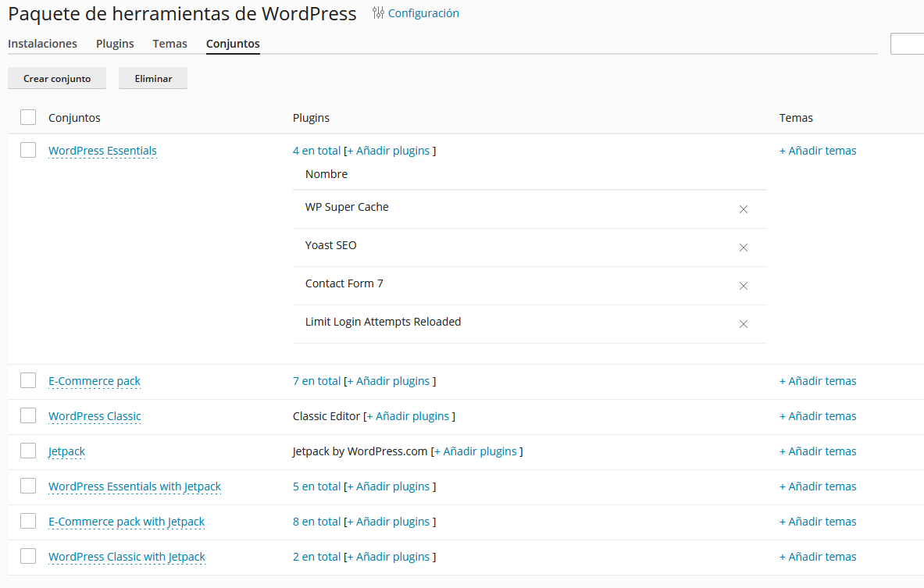The height and width of the screenshot is (588, 924).
Task: Switch to the Plugins tab
Action: pyautogui.click(x=115, y=44)
